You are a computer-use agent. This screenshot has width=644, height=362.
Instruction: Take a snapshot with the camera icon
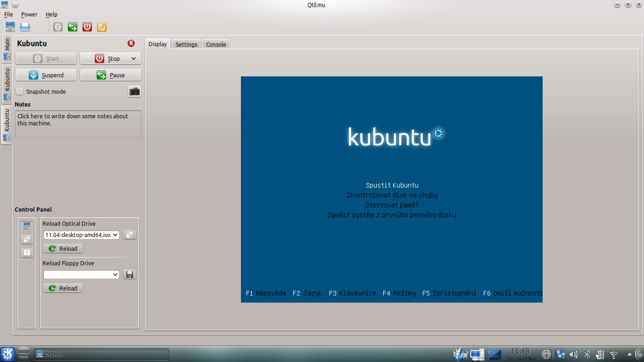click(134, 91)
